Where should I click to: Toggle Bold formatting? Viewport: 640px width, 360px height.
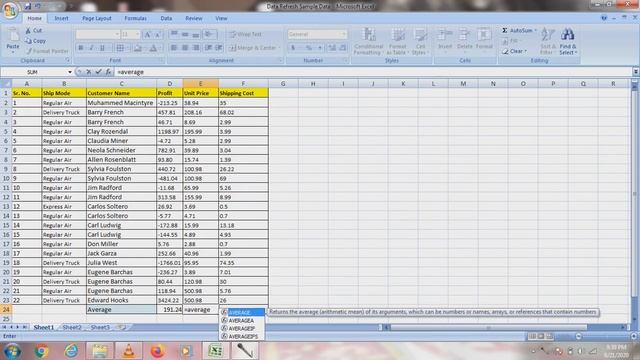click(81, 48)
